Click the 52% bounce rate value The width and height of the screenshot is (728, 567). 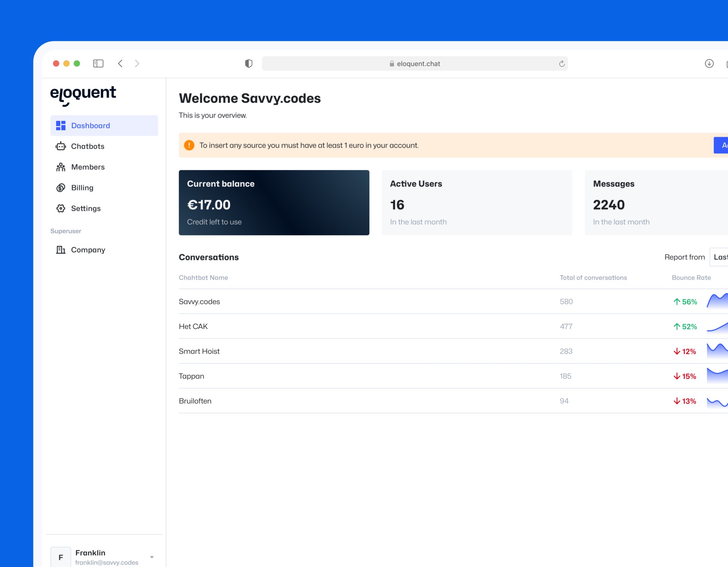(689, 327)
